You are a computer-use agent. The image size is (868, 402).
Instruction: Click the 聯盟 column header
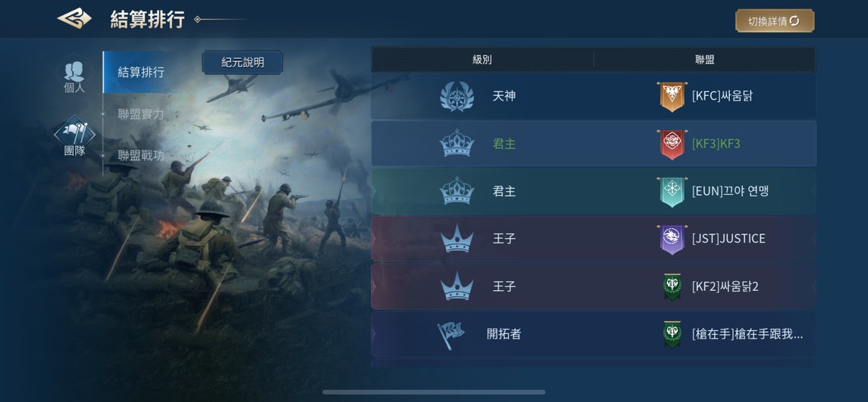(705, 60)
